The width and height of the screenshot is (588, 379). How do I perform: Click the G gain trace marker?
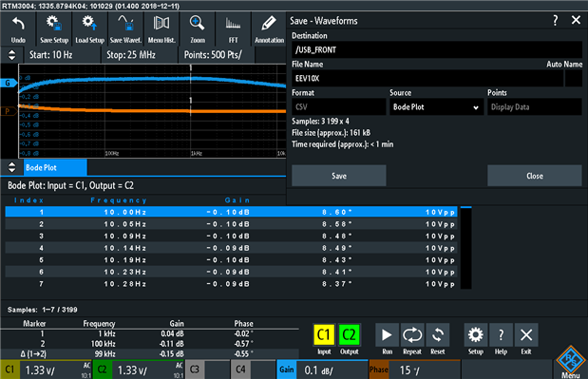(9, 83)
